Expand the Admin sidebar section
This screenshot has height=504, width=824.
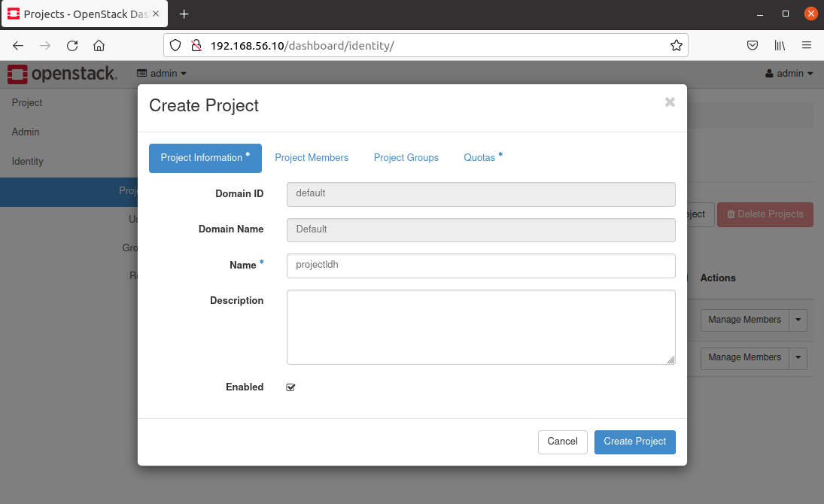coord(26,132)
